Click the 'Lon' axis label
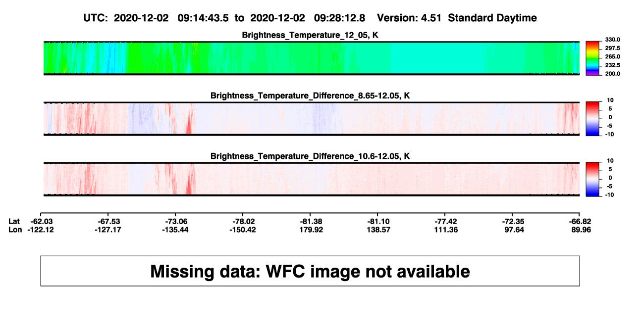 coord(15,230)
